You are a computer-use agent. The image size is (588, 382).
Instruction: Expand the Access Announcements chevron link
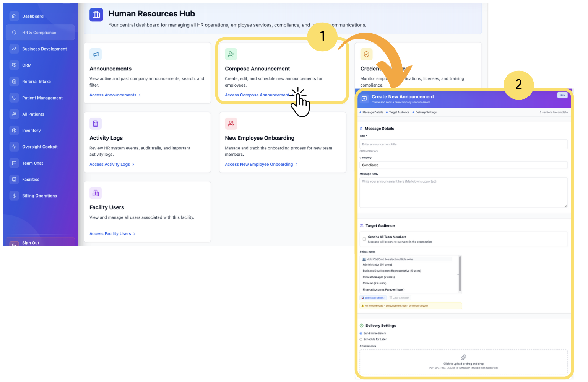[x=140, y=95]
